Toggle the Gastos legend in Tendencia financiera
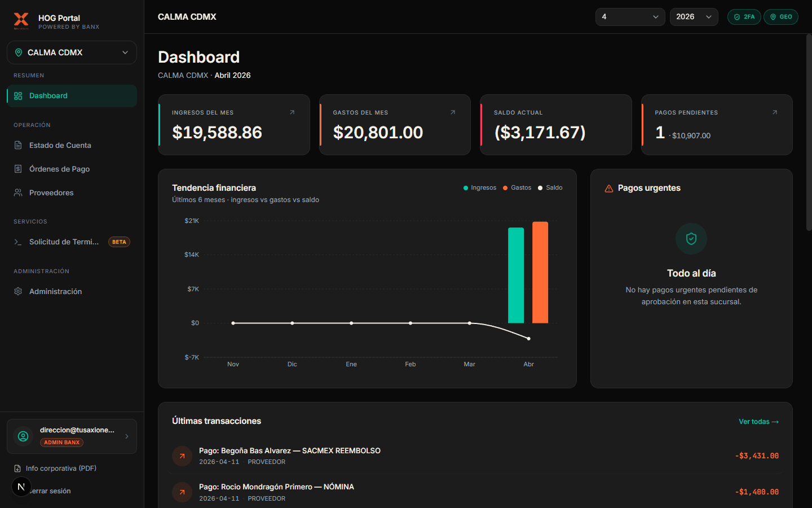The width and height of the screenshot is (812, 508). coord(517,187)
